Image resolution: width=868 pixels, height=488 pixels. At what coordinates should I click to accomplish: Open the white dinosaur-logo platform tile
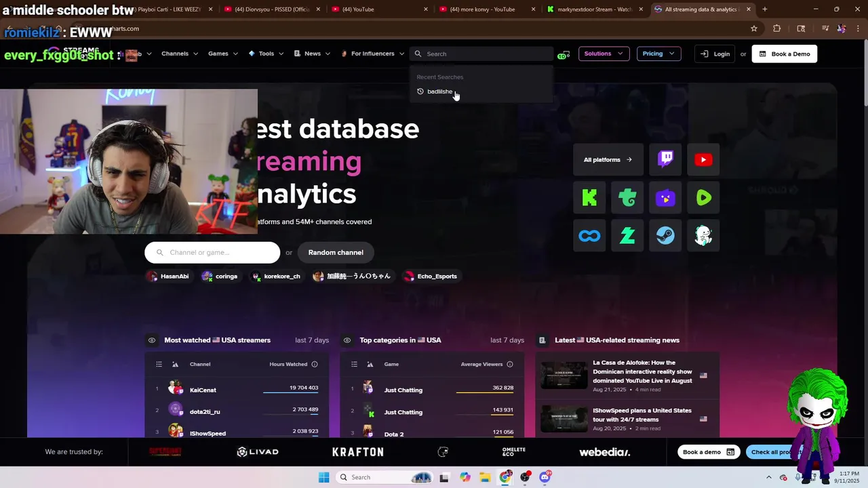click(x=703, y=236)
